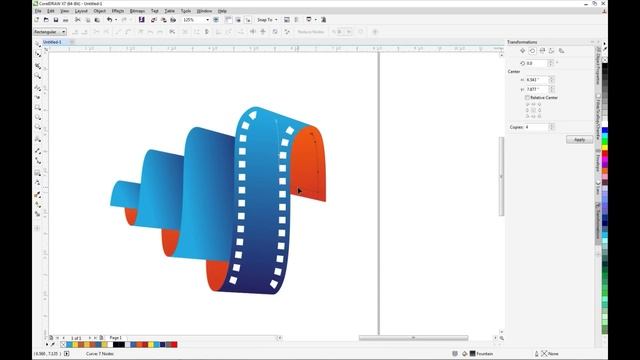Click the Options icon beside Snap To
Image resolution: width=640 pixels, height=360 pixels.
[x=287, y=20]
